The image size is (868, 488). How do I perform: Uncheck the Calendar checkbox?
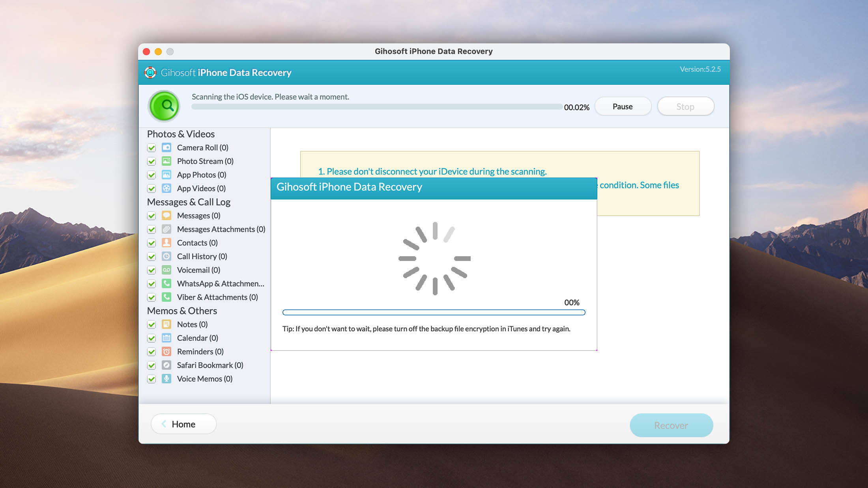pos(152,338)
